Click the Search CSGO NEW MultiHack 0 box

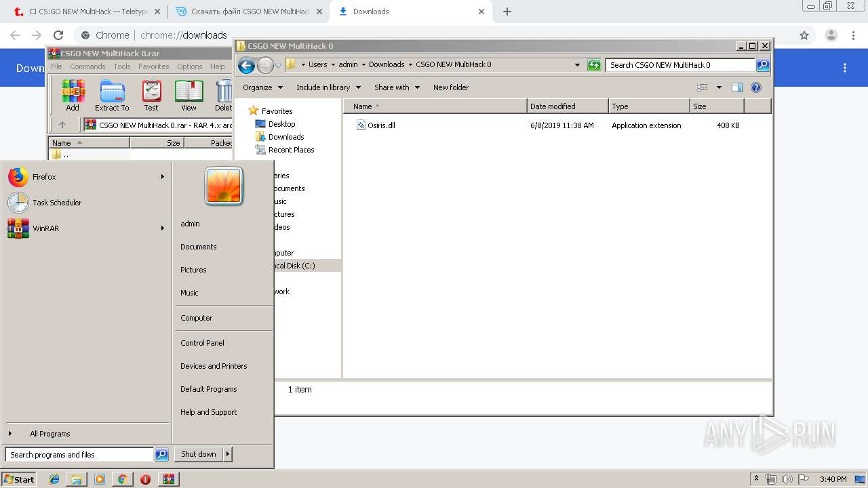[680, 65]
